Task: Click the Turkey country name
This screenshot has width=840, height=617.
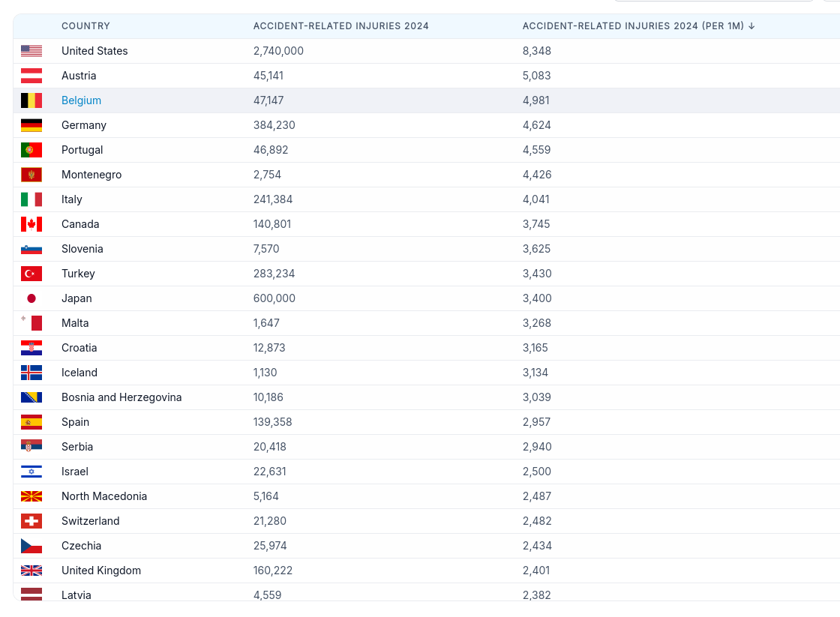Action: click(x=78, y=274)
